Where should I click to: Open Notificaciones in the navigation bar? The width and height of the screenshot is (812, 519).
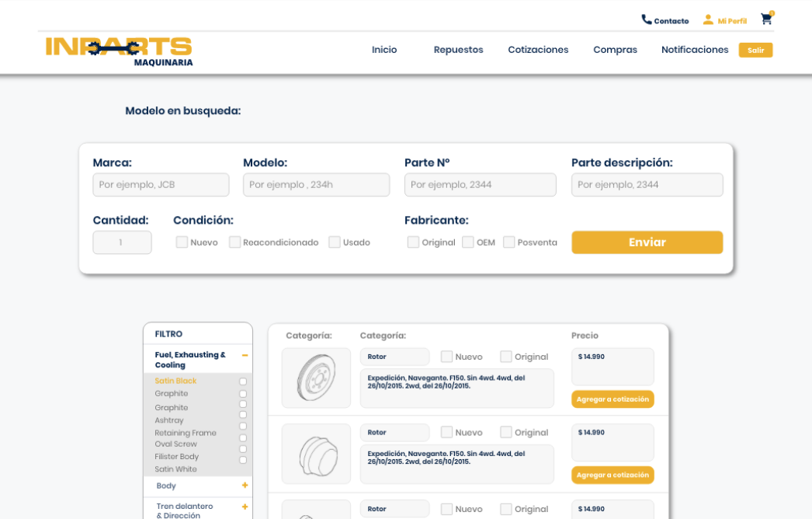click(695, 50)
